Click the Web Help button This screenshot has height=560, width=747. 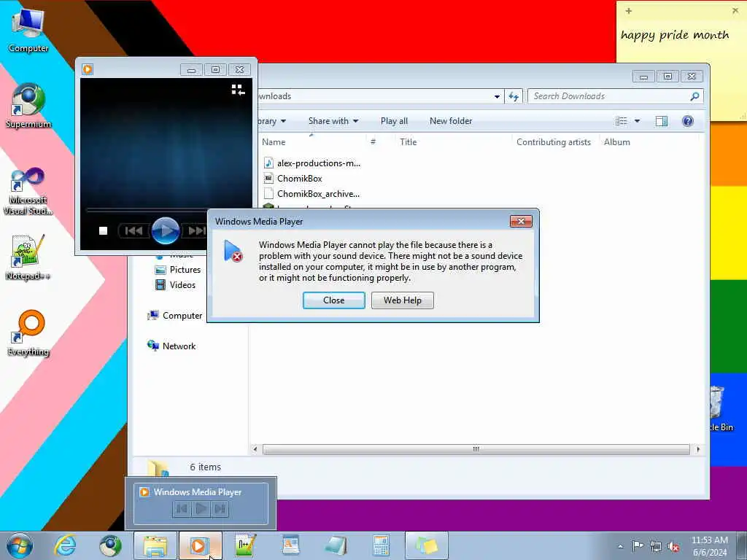pos(402,300)
